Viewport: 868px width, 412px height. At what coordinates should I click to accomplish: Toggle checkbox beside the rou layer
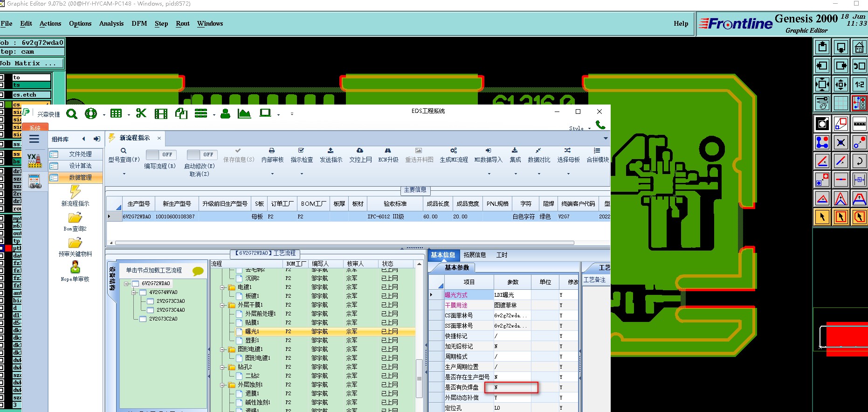(x=2, y=209)
